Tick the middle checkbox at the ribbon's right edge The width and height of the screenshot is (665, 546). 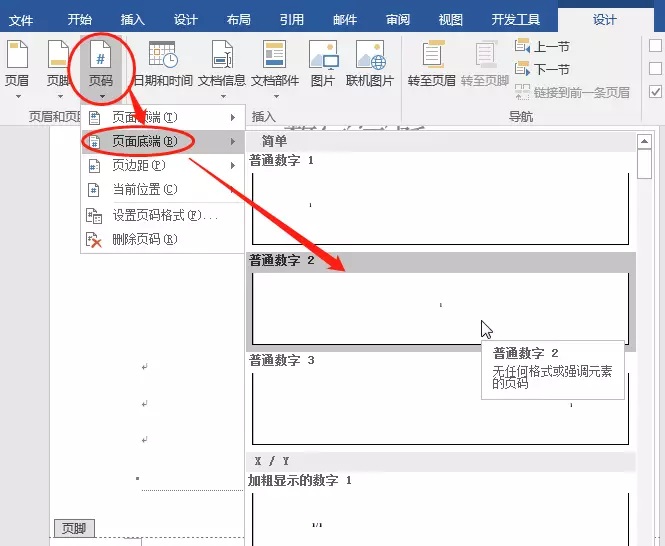[656, 68]
